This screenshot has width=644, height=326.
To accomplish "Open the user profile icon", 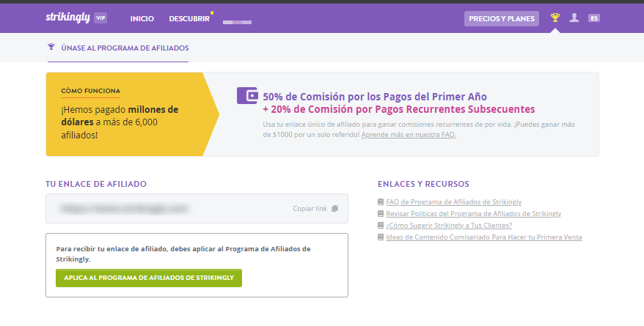I will tap(574, 18).
